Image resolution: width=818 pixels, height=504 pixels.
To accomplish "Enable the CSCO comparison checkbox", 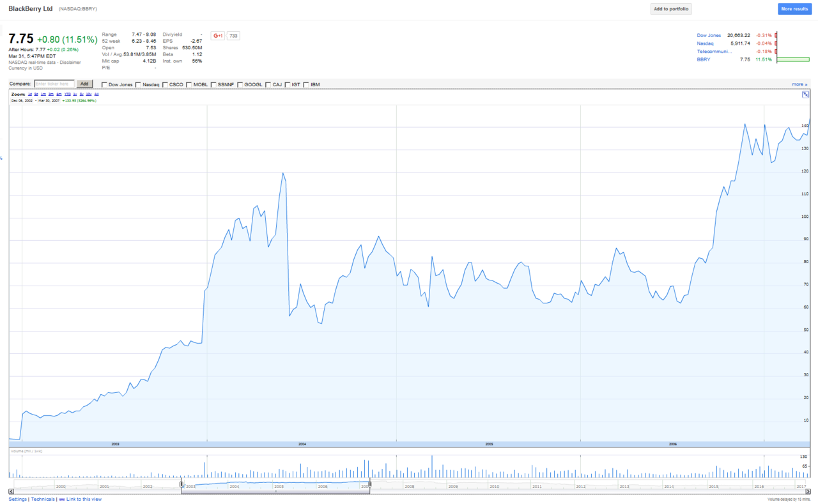I will tap(165, 84).
